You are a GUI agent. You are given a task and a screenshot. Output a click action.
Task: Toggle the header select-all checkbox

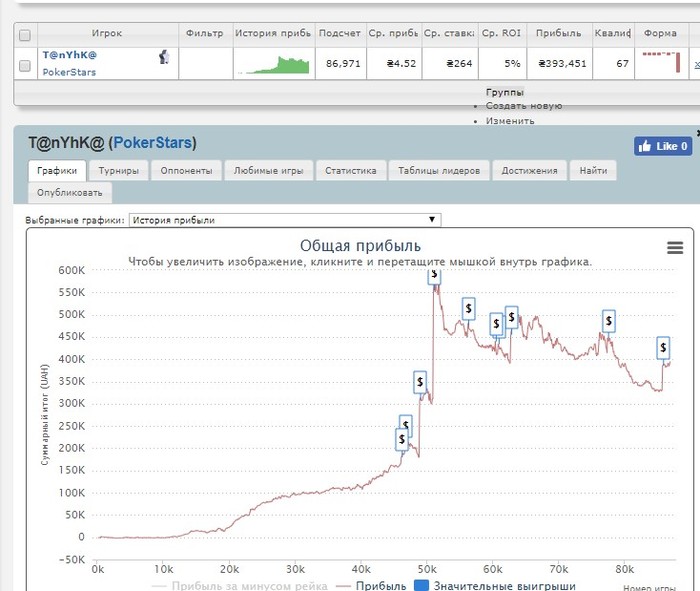pos(25,35)
